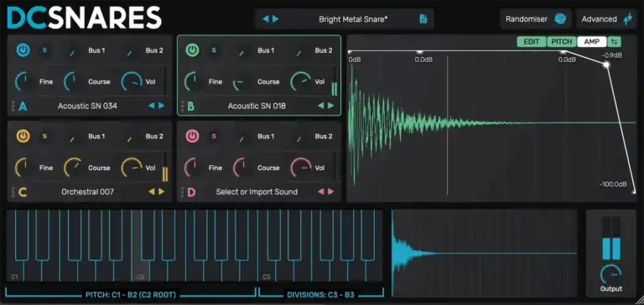Load previous sample for layer D
This screenshot has height=305, width=644.
(x=321, y=192)
